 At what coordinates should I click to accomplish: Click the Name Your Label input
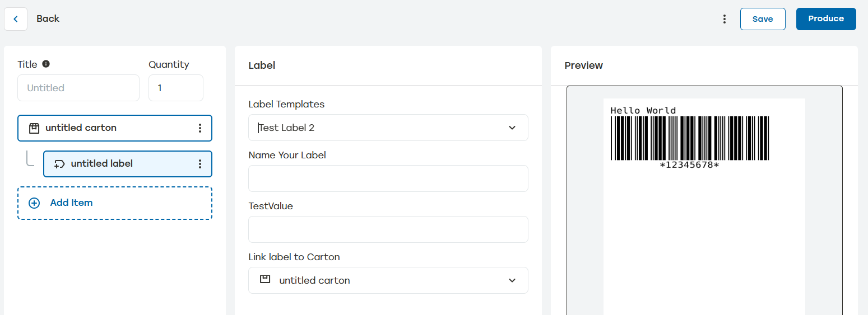click(388, 178)
